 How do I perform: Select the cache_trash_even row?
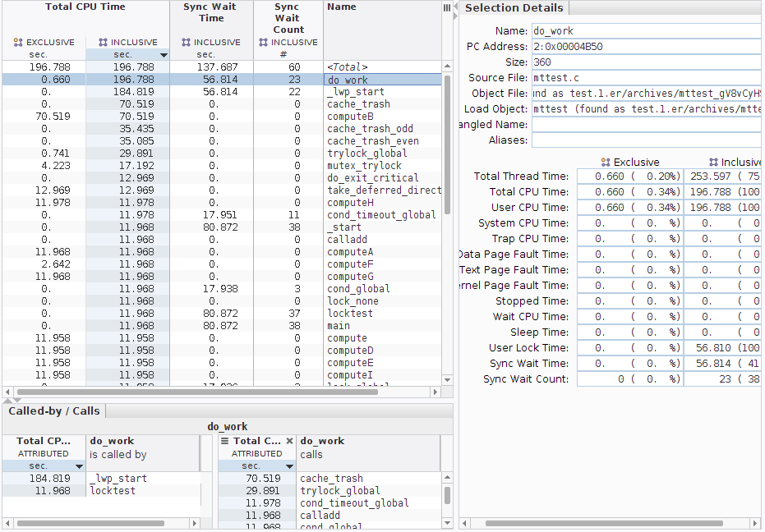[222, 141]
